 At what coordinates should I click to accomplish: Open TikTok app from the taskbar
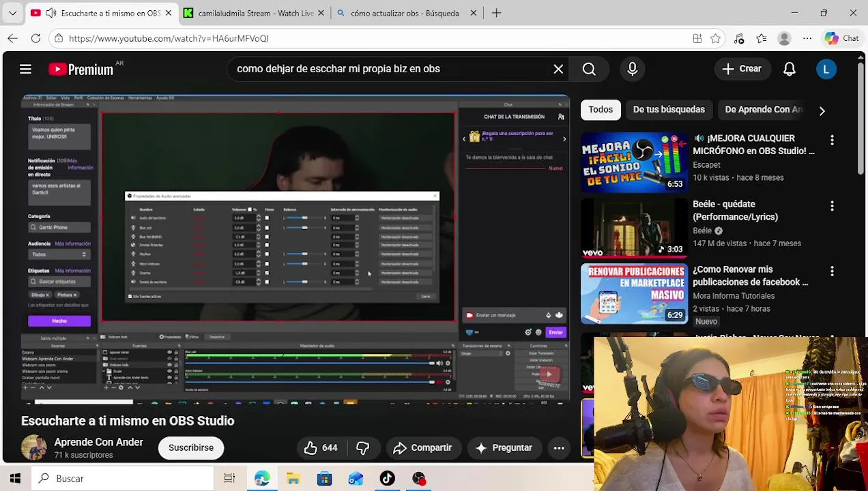[387, 479]
